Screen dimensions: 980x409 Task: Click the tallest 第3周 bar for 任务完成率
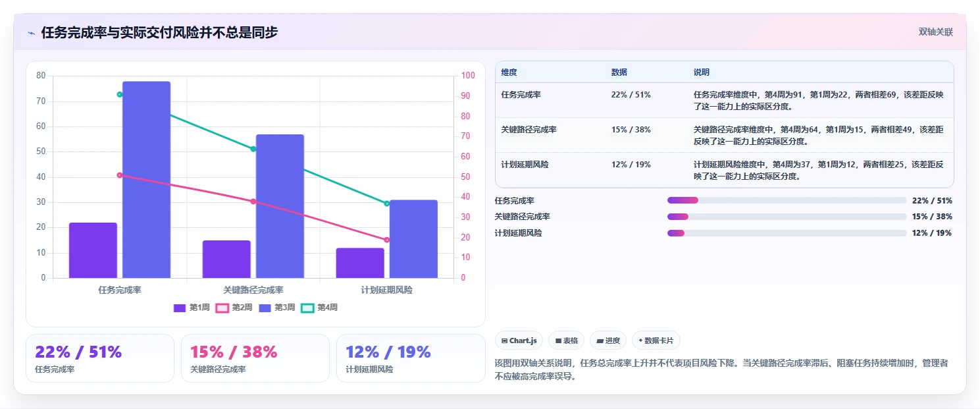pos(146,180)
